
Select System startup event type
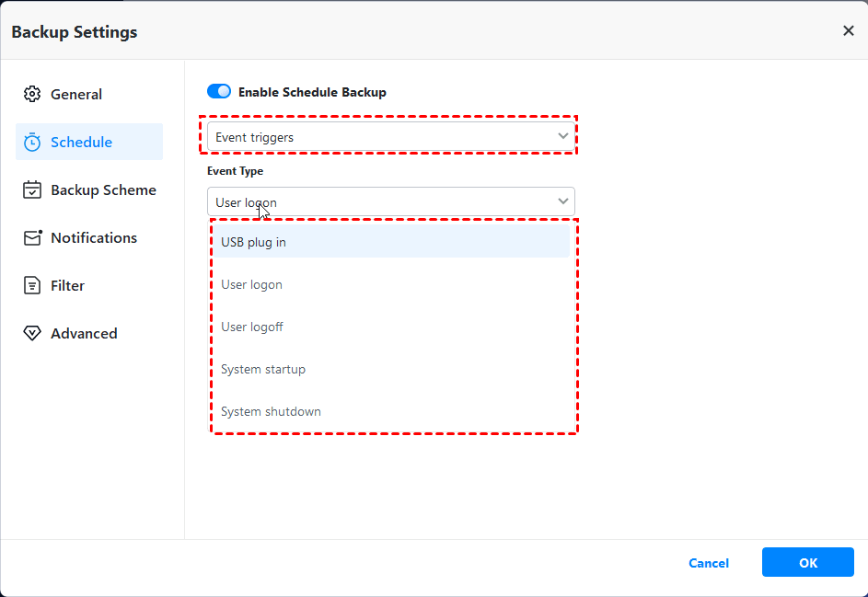[263, 369]
